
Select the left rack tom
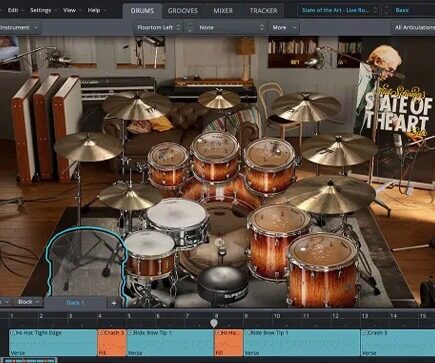tap(168, 165)
